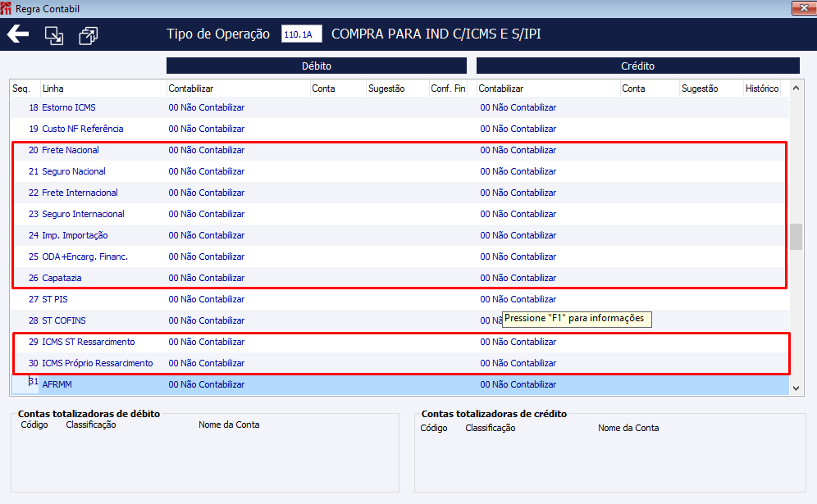Select row 26 Capatazia
Screen dimensions: 817x504
click(x=399, y=278)
